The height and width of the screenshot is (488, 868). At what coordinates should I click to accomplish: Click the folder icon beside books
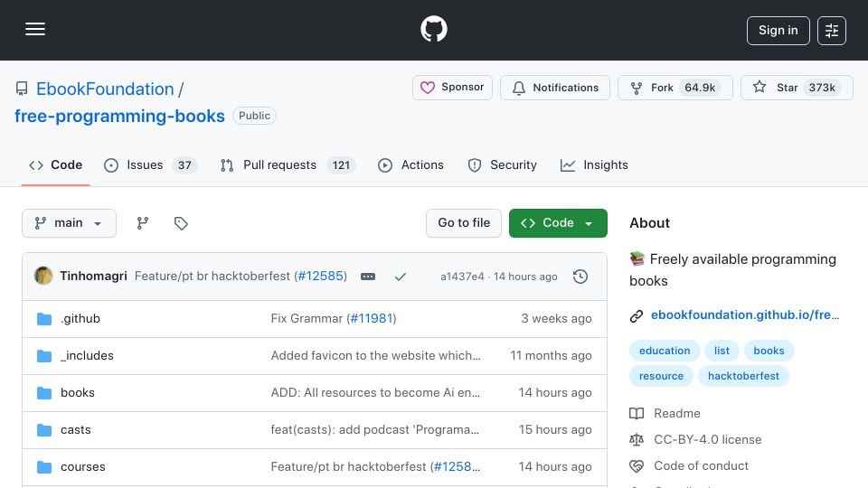point(44,393)
